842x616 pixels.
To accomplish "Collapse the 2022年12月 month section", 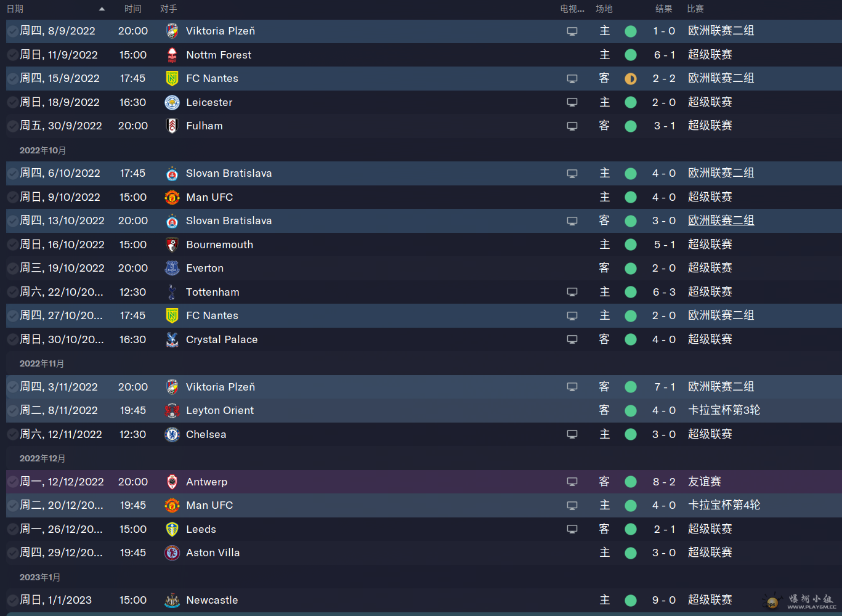I will 43,458.
